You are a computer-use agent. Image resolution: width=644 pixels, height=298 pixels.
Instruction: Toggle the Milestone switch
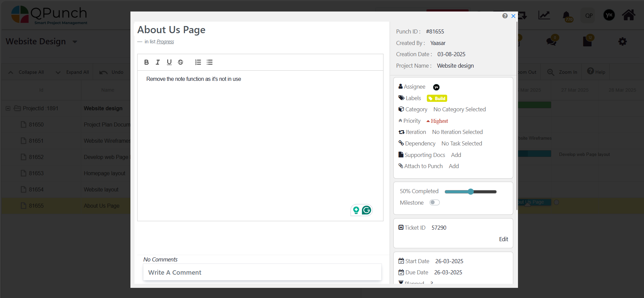click(x=435, y=203)
